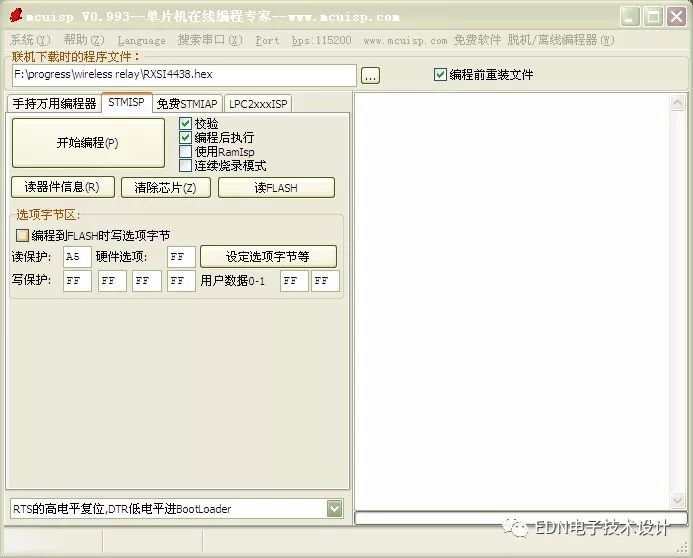Toggle the 校验 verify checkbox

[x=186, y=123]
